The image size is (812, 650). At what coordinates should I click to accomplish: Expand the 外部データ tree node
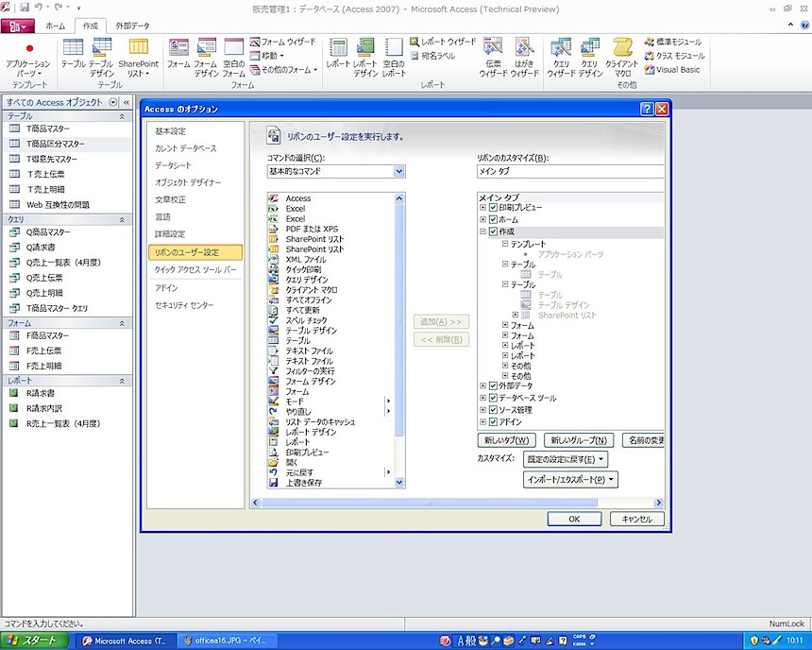pyautogui.click(x=482, y=385)
